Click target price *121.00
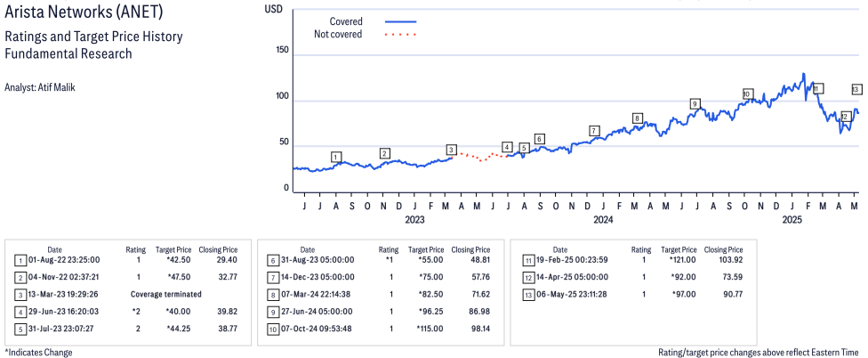The image size is (868, 358). point(682,259)
